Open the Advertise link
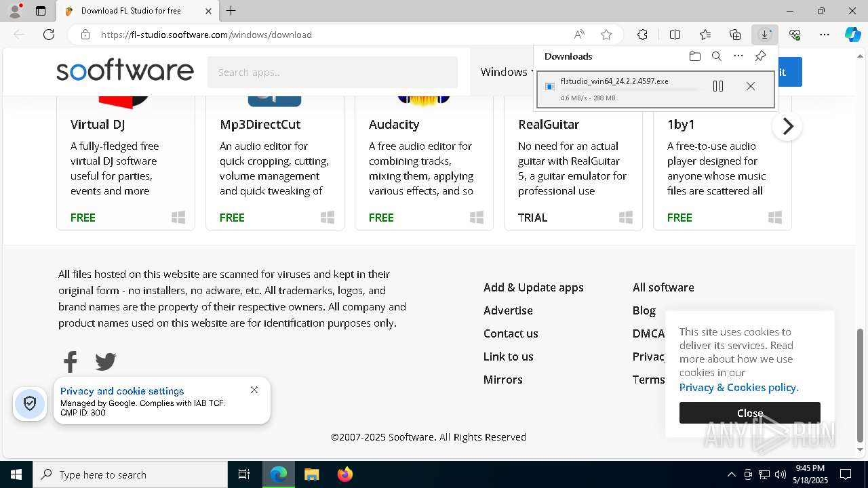 click(508, 310)
